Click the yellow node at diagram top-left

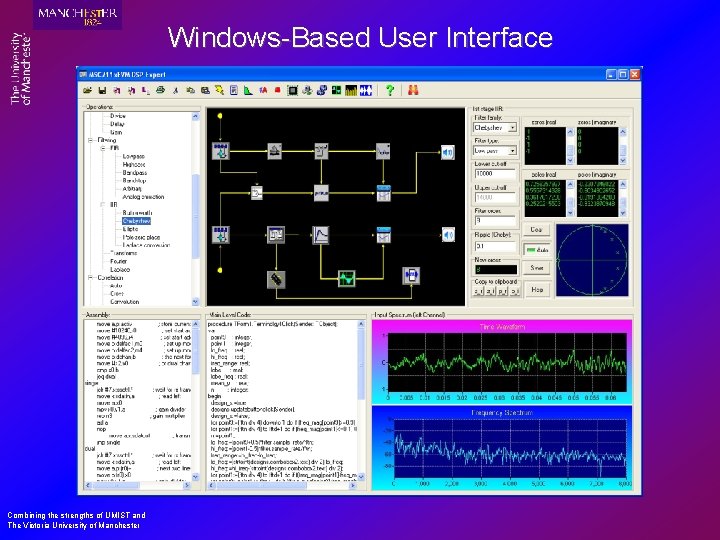point(220,116)
